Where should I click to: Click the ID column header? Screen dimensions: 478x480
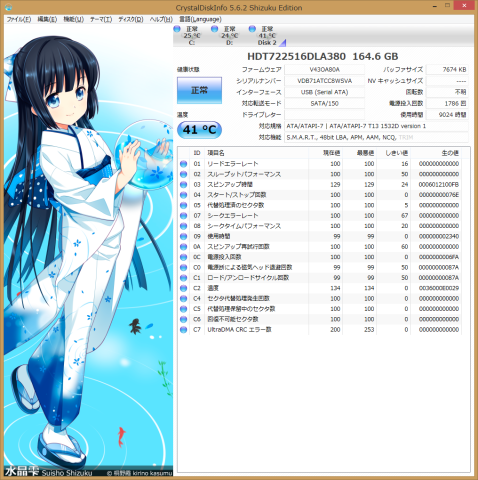(x=197, y=153)
